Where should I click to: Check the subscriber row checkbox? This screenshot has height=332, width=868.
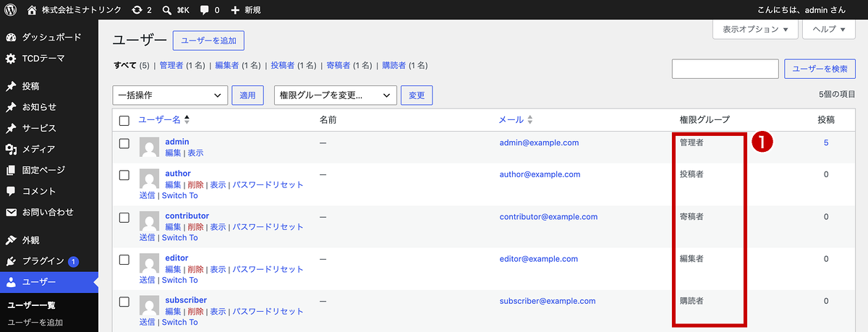coord(124,301)
